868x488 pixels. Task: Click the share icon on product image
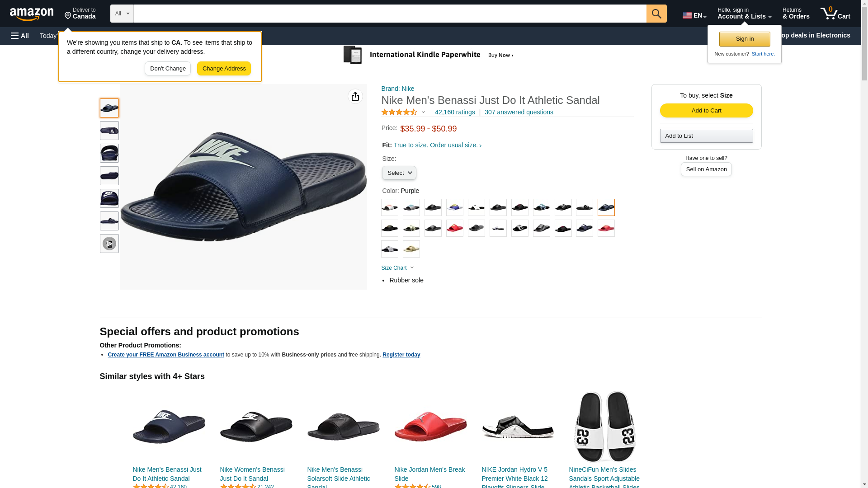tap(355, 96)
